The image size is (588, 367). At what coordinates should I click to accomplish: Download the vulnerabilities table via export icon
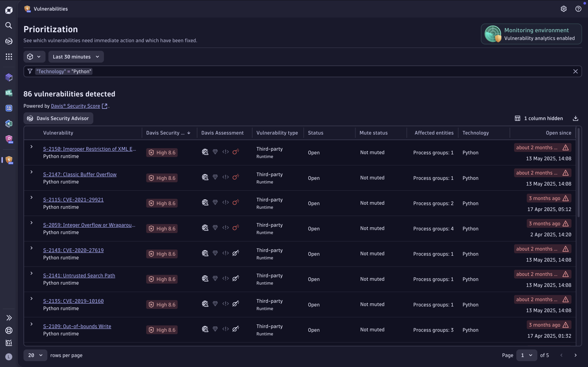[576, 118]
